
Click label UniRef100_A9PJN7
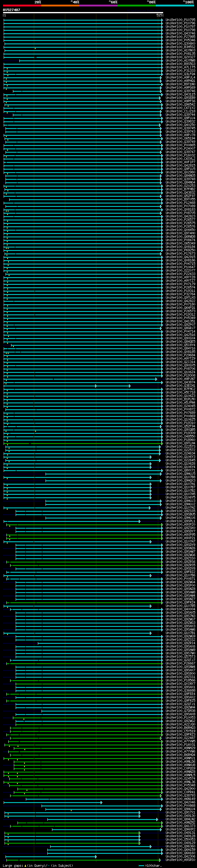(x=180, y=379)
